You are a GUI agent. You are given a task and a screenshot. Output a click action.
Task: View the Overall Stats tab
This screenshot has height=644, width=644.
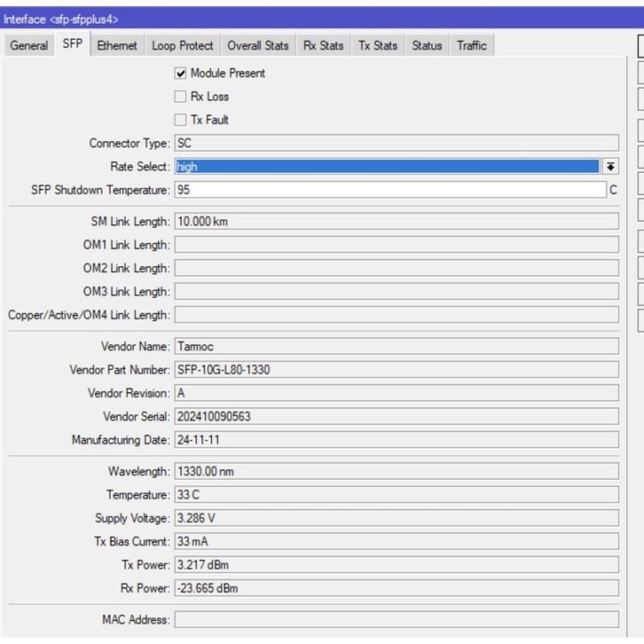pyautogui.click(x=258, y=46)
